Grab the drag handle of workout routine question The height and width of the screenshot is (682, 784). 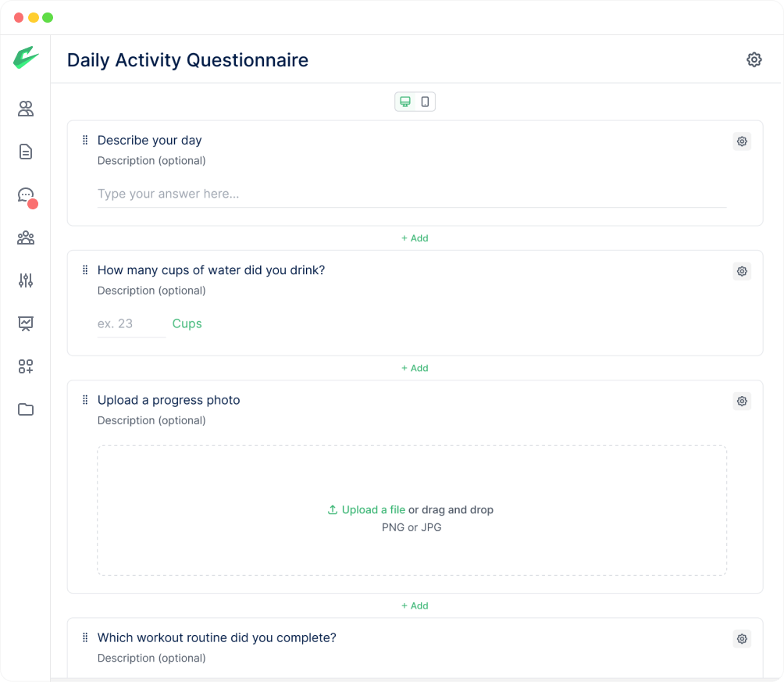(x=85, y=637)
